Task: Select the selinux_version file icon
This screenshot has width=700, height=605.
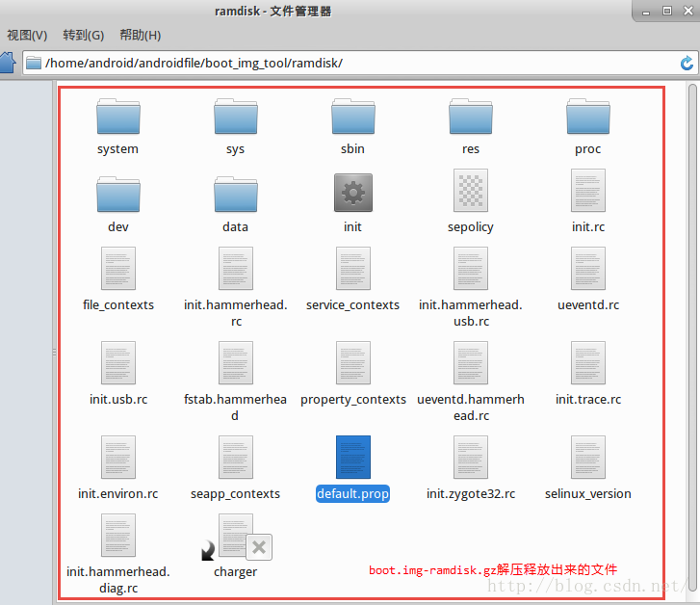Action: click(x=588, y=457)
